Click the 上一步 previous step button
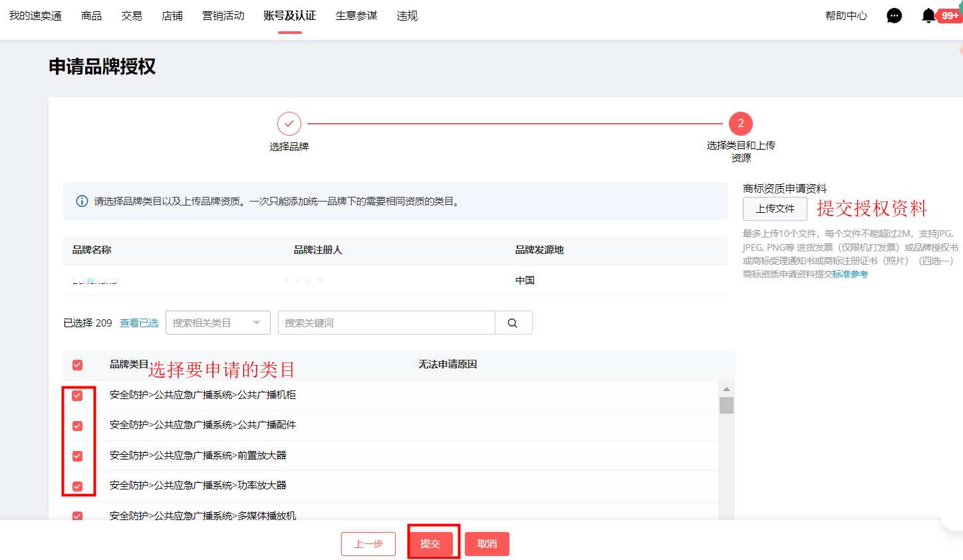 [x=368, y=544]
